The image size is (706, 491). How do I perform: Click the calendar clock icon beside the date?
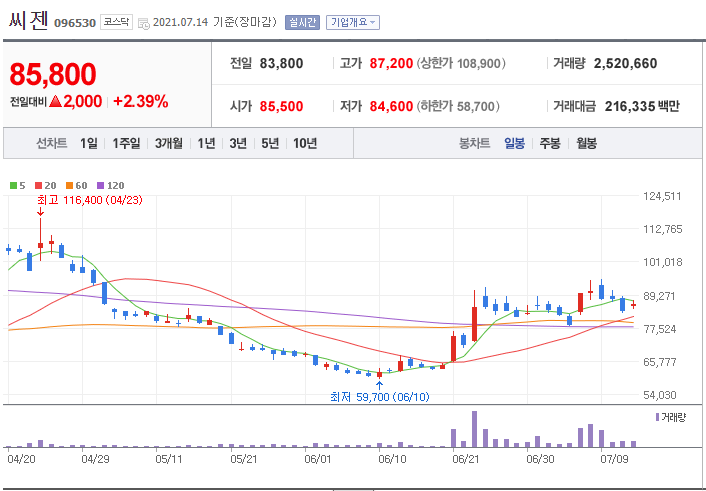point(144,23)
